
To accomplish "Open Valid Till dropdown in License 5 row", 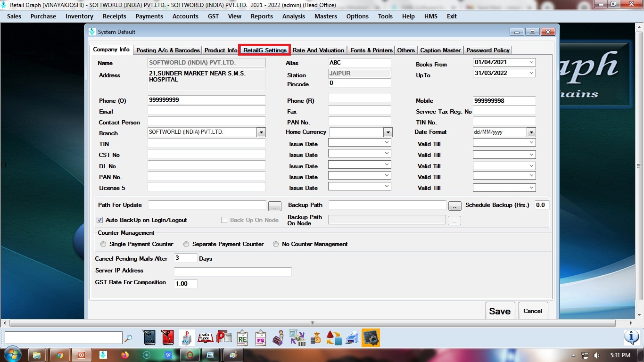I will point(532,188).
